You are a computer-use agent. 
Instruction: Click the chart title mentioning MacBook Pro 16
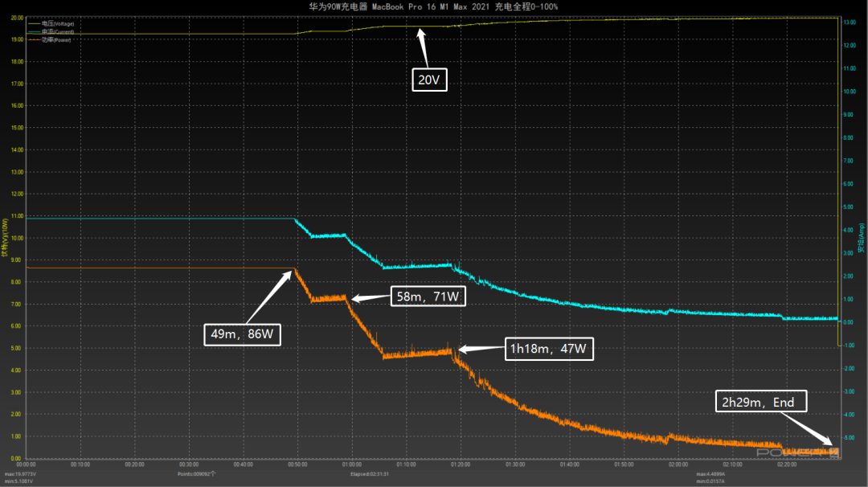pyautogui.click(x=433, y=6)
